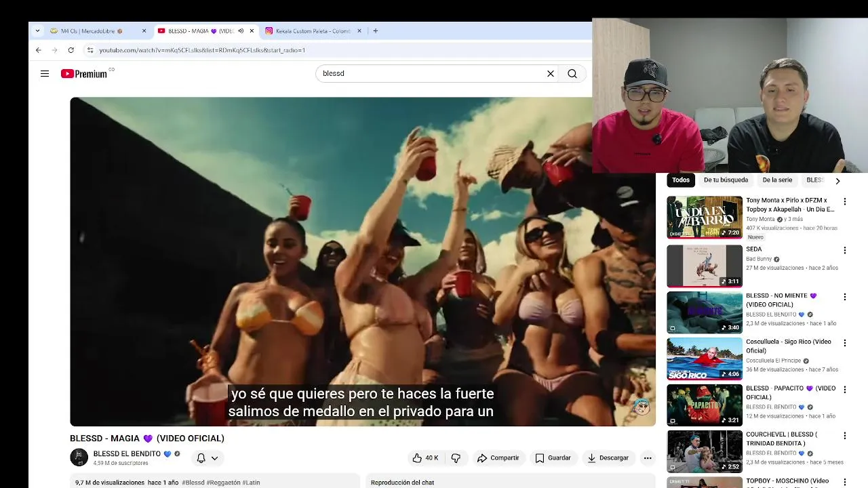Select the De tu búsqueda chip
This screenshot has height=488, width=868.
(x=726, y=180)
